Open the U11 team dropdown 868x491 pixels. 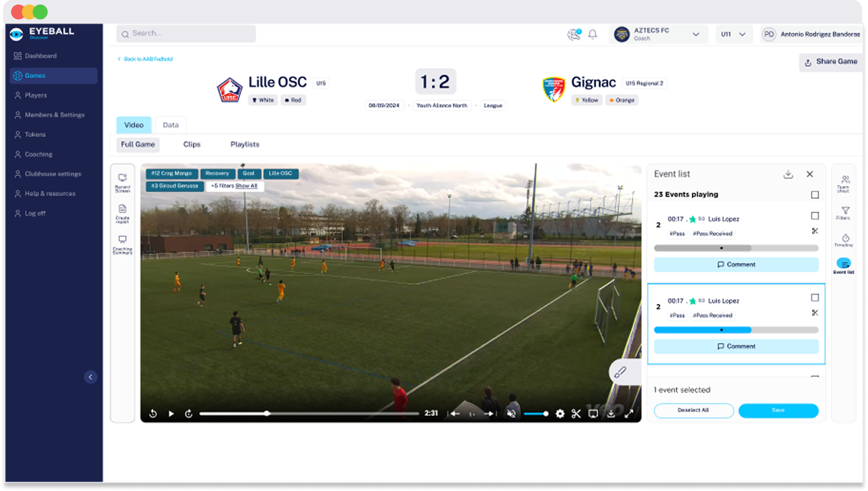tap(734, 35)
